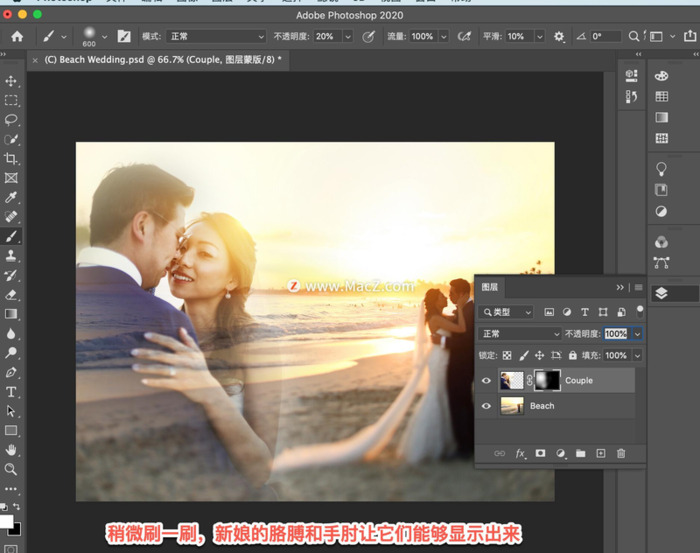The image size is (700, 553).
Task: Select the Horizontal Type tool
Action: click(11, 392)
